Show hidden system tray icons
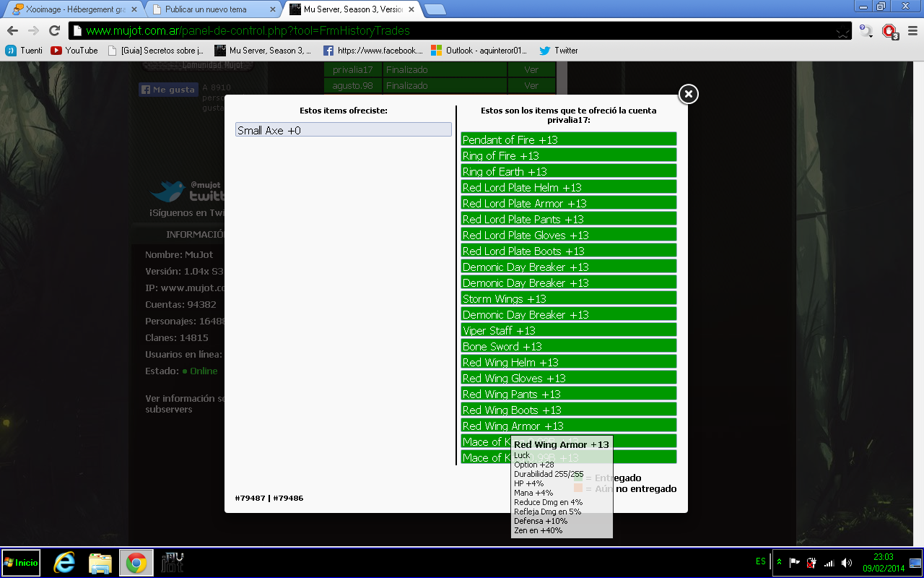 pyautogui.click(x=779, y=562)
